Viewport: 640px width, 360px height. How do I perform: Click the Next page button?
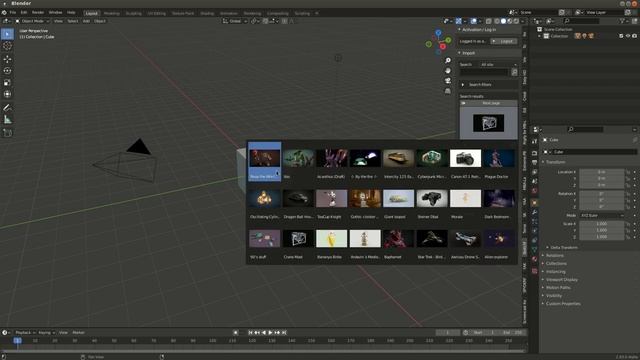(x=489, y=103)
